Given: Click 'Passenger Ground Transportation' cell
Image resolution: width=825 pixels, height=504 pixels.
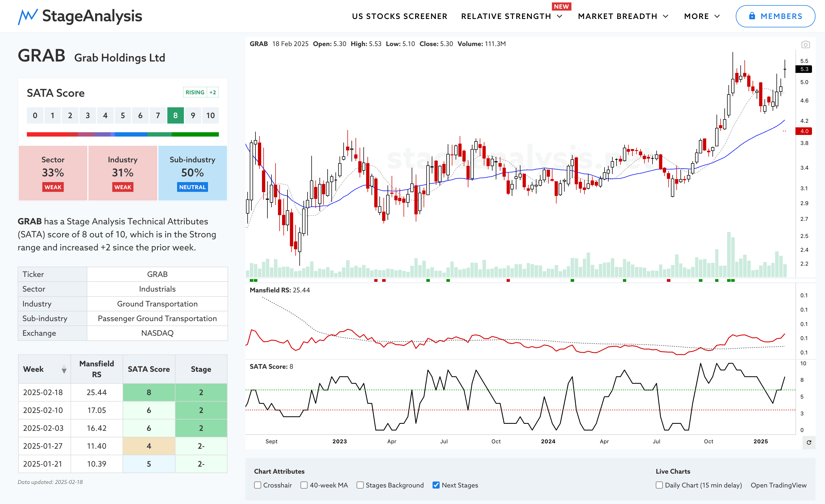Looking at the screenshot, I should [157, 318].
